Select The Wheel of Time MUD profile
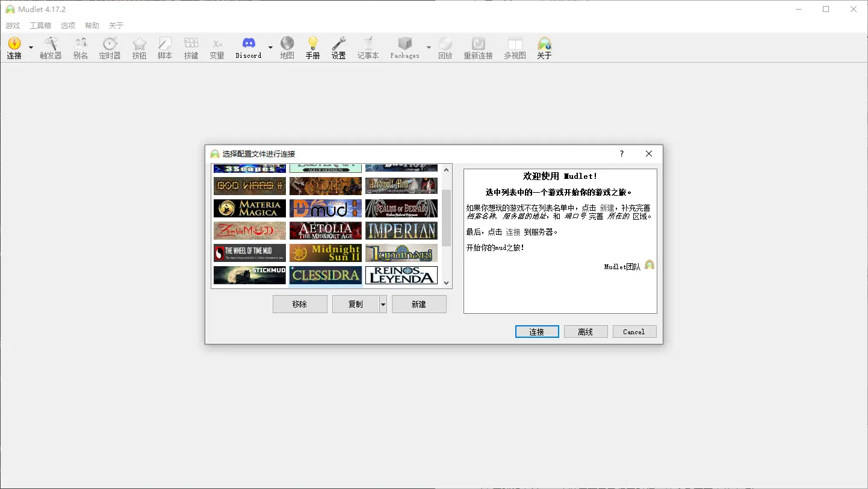Image resolution: width=868 pixels, height=489 pixels. click(x=250, y=253)
